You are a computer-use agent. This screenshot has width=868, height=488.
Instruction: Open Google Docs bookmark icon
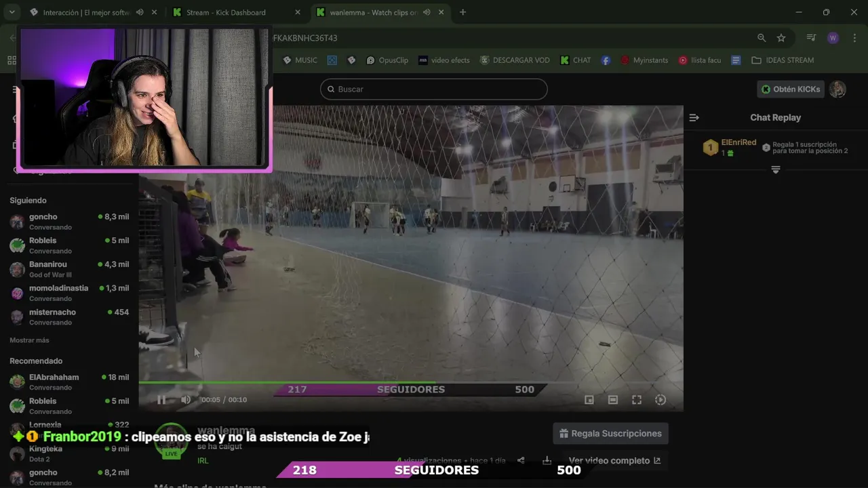pos(736,60)
